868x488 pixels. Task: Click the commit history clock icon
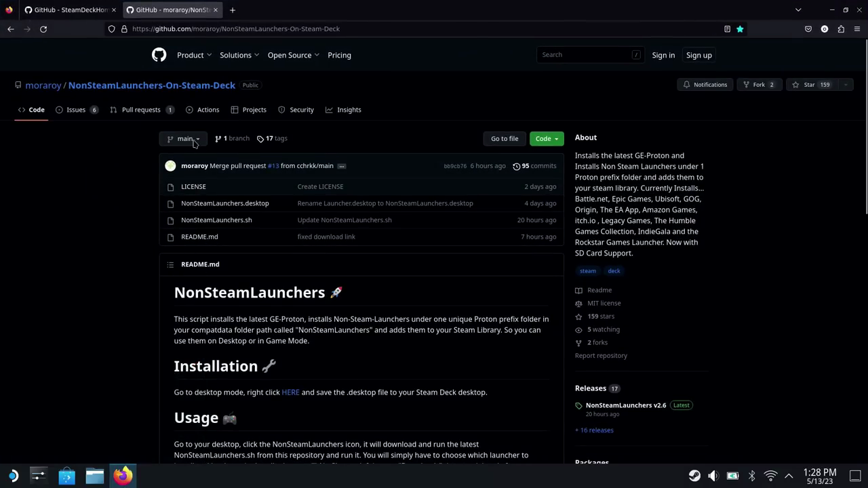tap(517, 166)
